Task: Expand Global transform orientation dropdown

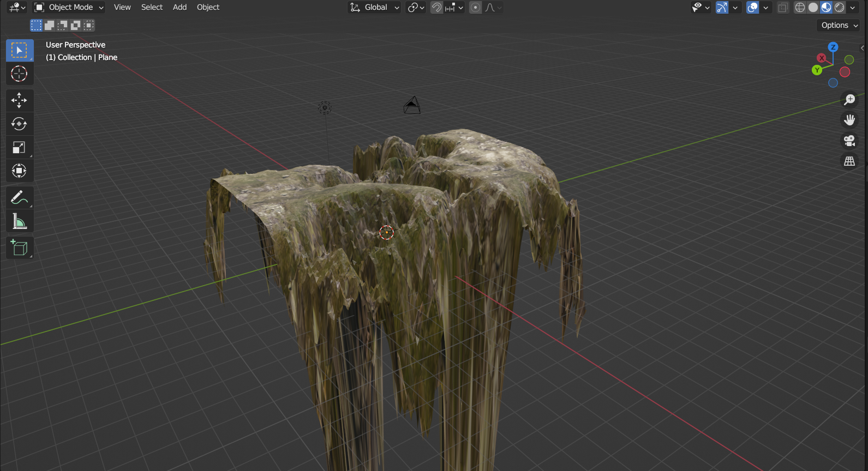Action: [375, 8]
